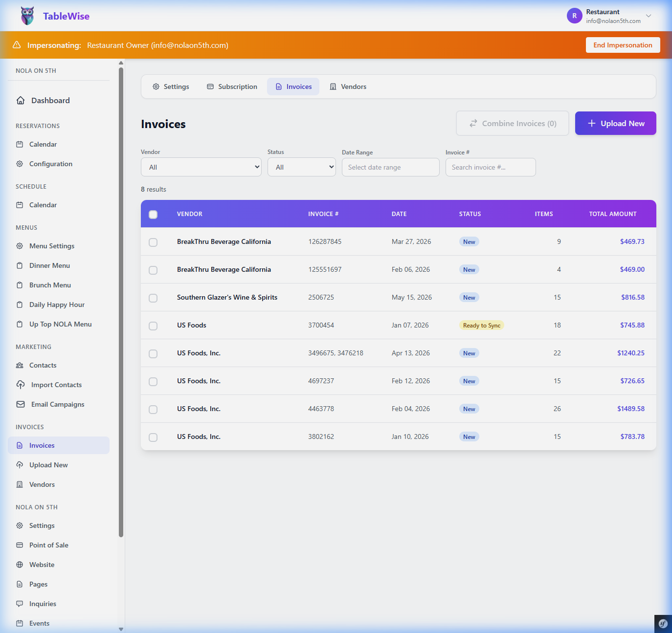Screen dimensions: 672x633
Task: Switch to the Vendors tab
Action: [348, 87]
